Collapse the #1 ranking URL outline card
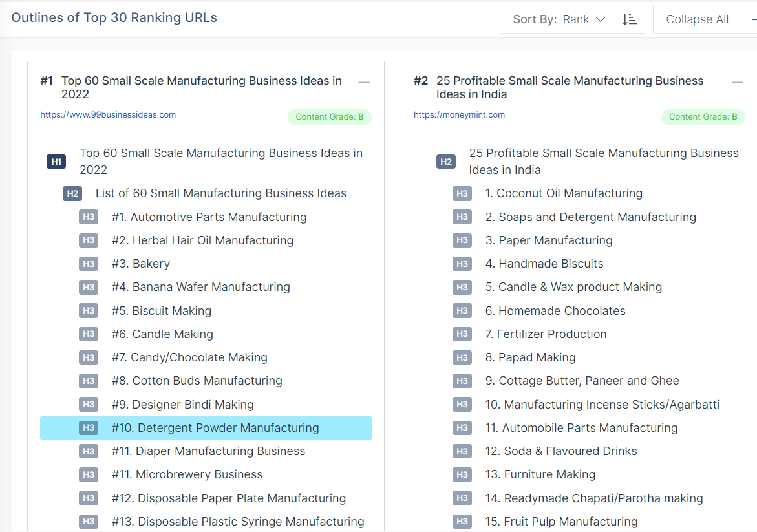 [x=364, y=82]
